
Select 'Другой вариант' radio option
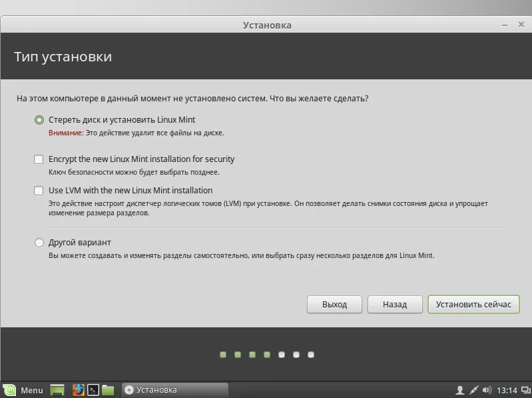click(39, 243)
